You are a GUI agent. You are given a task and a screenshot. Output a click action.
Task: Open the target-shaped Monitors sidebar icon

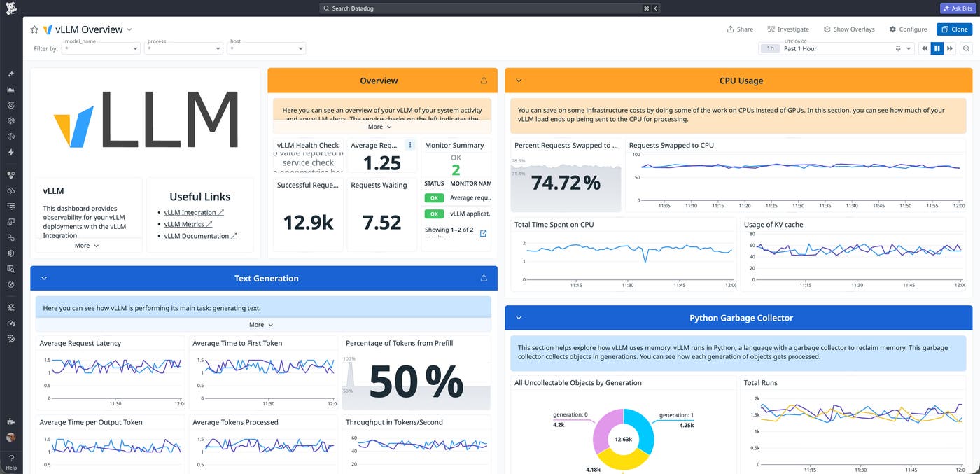click(x=11, y=105)
